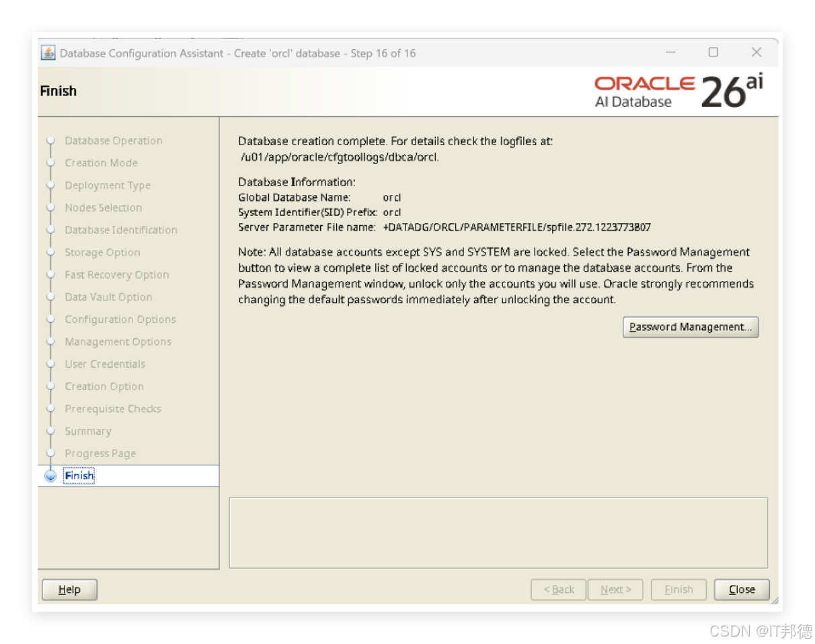This screenshot has width=815, height=644.
Task: Click the grayed-out Next button
Action: [615, 590]
